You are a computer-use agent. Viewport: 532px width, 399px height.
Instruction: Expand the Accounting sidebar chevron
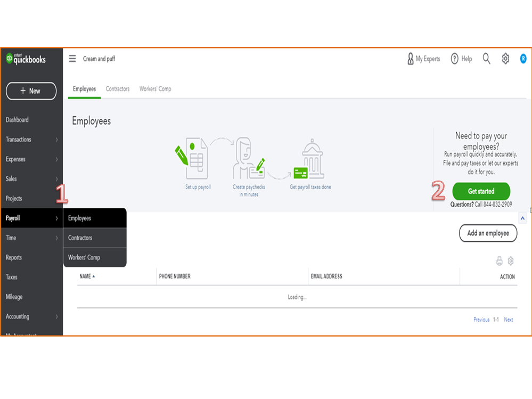coord(56,316)
